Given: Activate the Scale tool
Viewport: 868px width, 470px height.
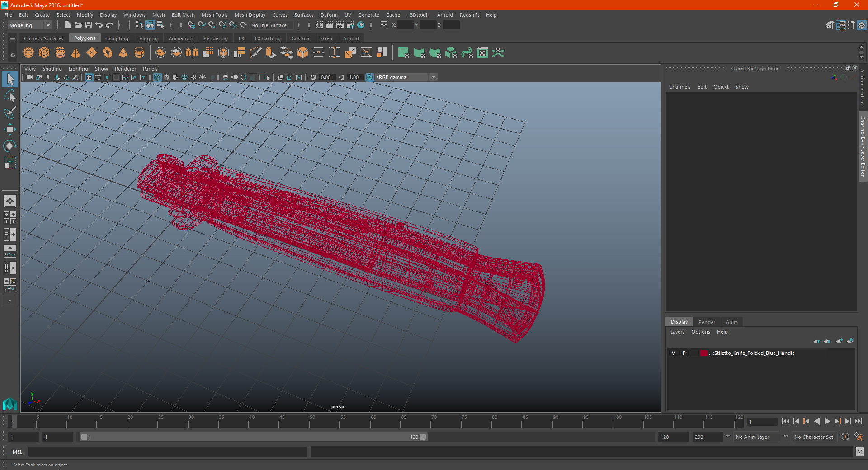Looking at the screenshot, I should coord(10,163).
